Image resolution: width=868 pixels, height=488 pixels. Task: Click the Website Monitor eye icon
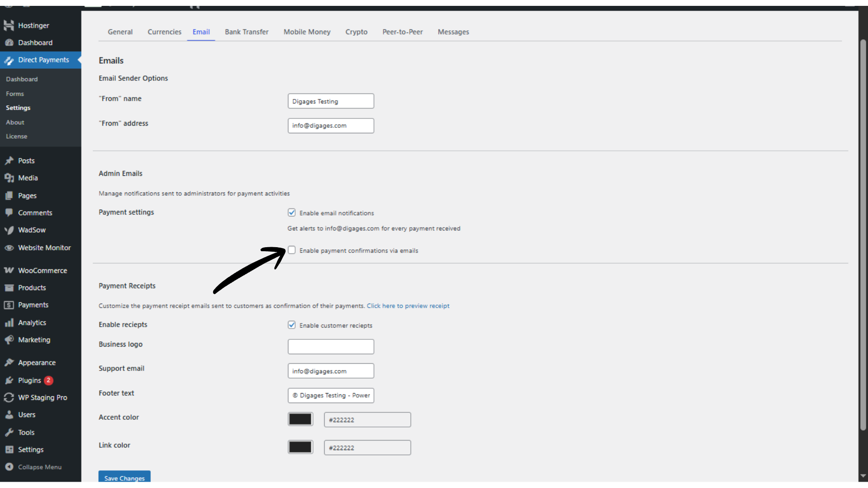coord(9,248)
